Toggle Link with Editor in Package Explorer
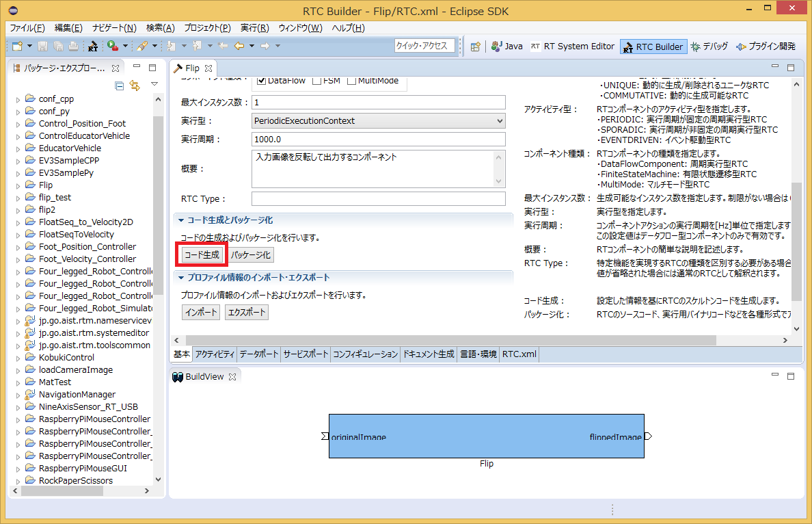This screenshot has height=524, width=812. (135, 86)
